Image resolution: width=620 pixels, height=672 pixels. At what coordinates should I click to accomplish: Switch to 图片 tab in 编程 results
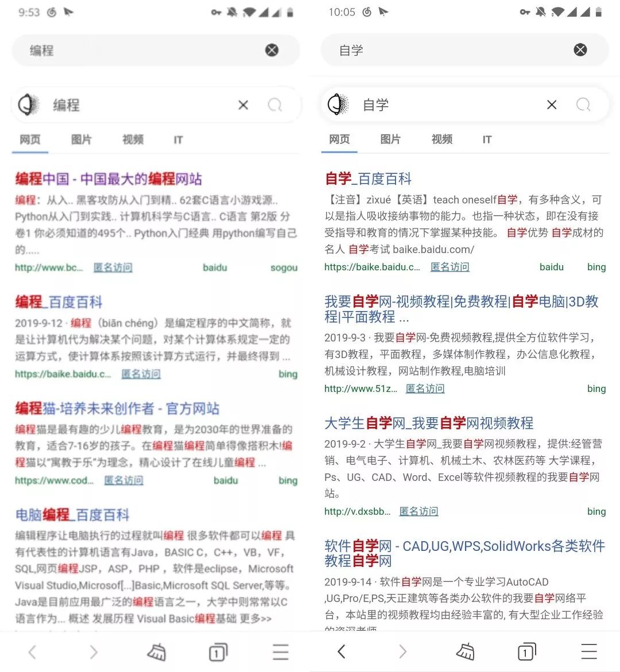click(82, 139)
